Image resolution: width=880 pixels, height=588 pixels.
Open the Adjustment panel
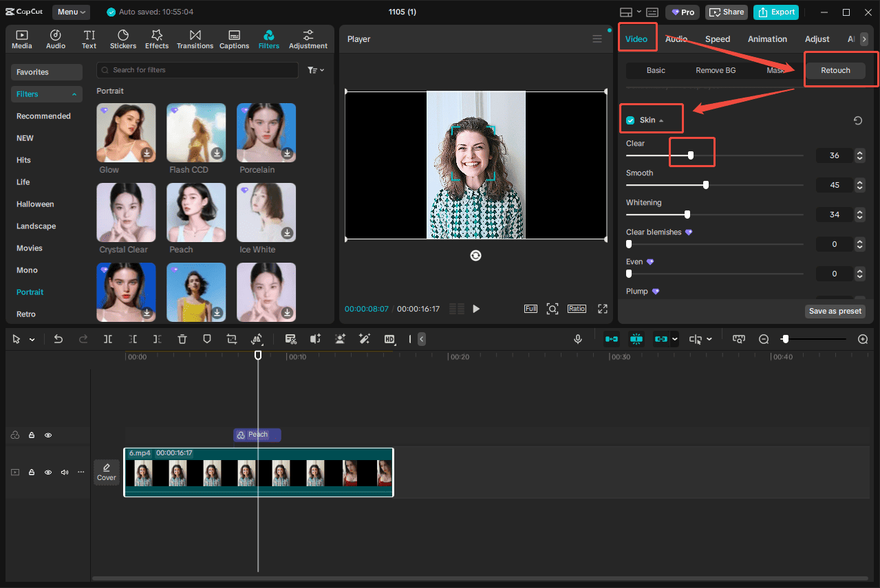click(308, 39)
